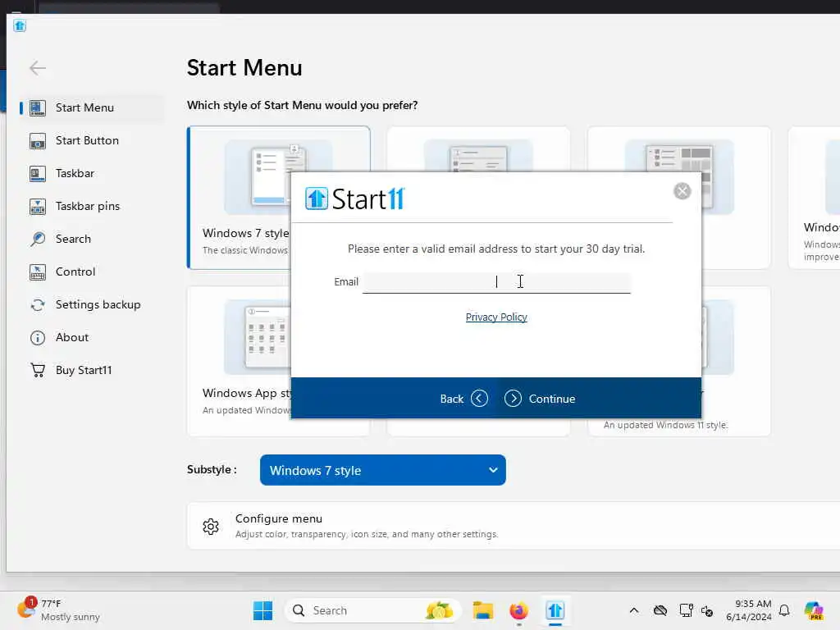
Task: Click the cloud sync tray icon
Action: [x=660, y=610]
